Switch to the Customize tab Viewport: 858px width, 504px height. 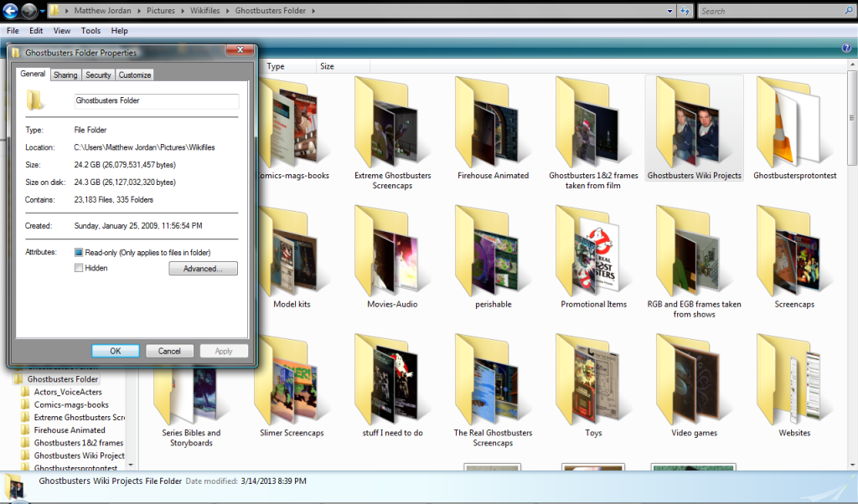135,75
